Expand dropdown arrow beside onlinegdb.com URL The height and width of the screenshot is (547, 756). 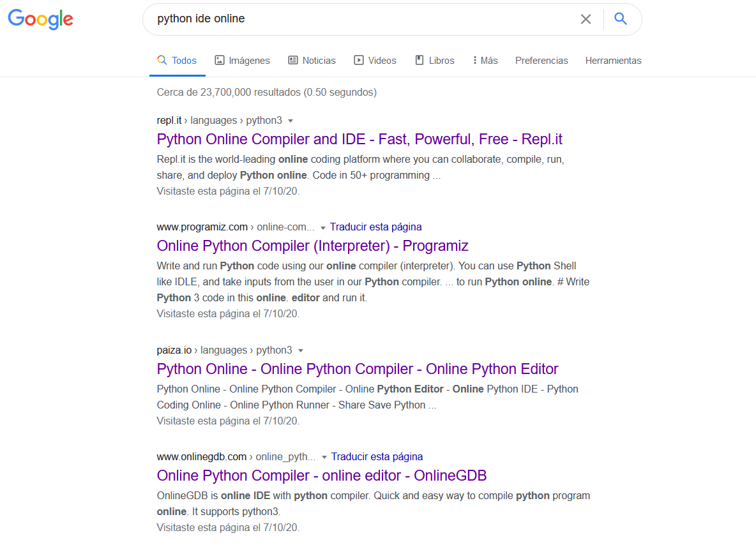[x=324, y=457]
